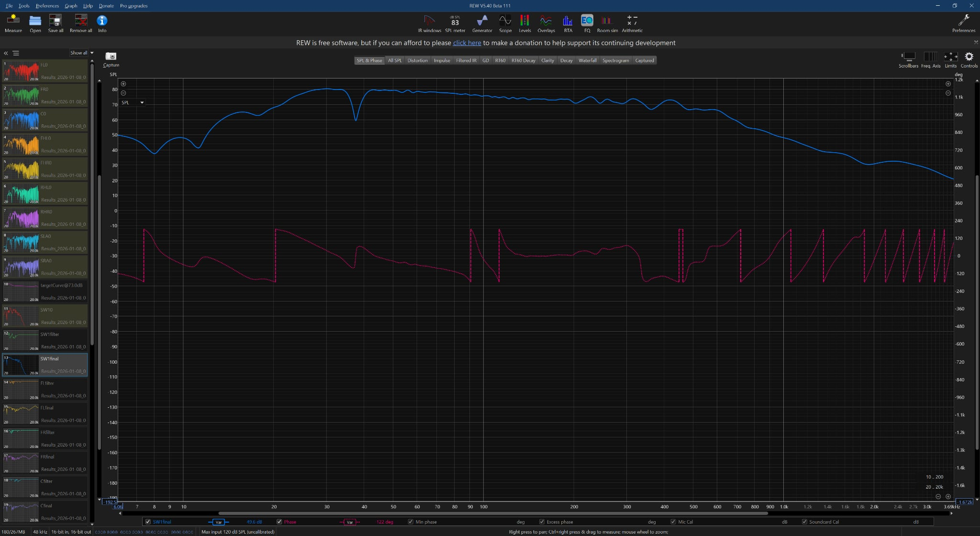Switch to the Waterfall tab

[587, 60]
